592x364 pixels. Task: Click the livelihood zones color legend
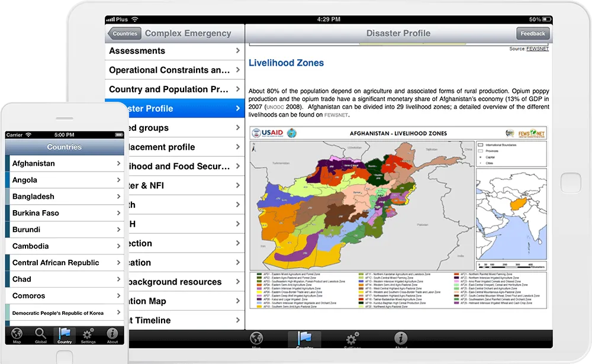tap(398, 291)
